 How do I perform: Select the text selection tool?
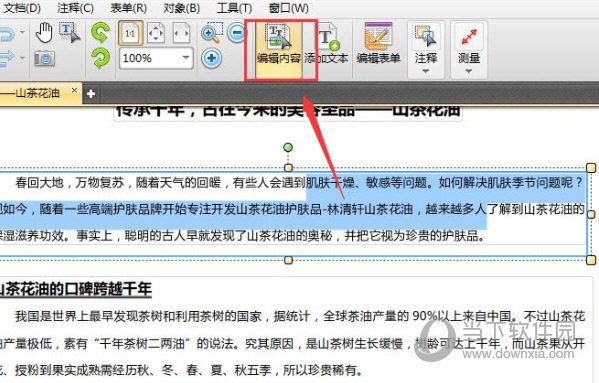tap(70, 32)
